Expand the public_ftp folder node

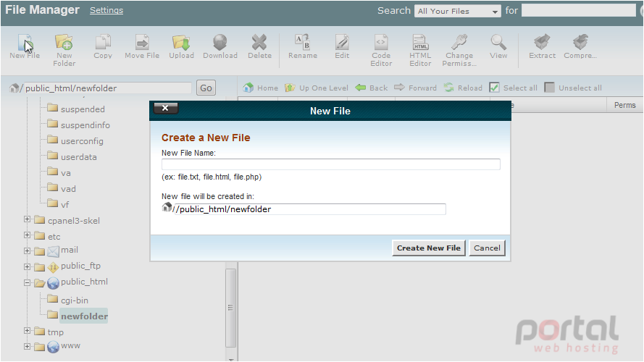27,266
